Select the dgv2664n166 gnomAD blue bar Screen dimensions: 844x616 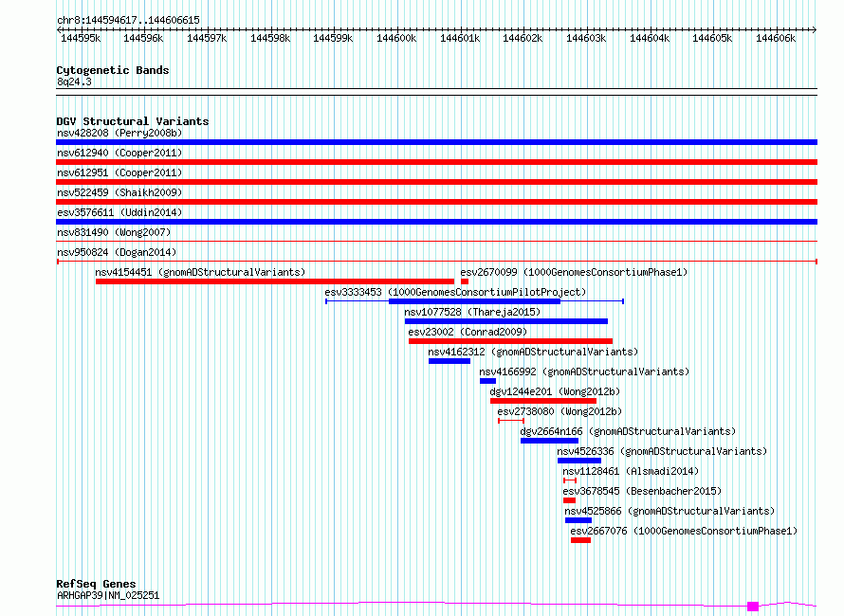pyautogui.click(x=550, y=441)
